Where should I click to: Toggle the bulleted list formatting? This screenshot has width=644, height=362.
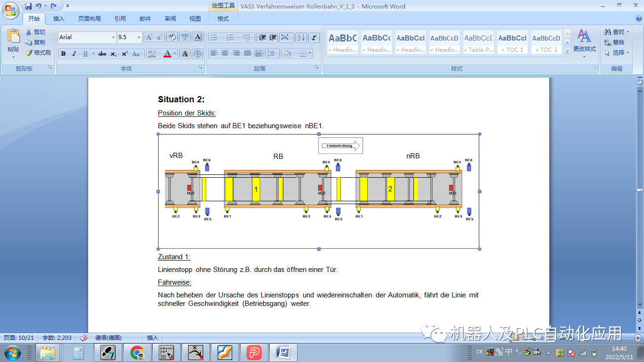click(215, 37)
